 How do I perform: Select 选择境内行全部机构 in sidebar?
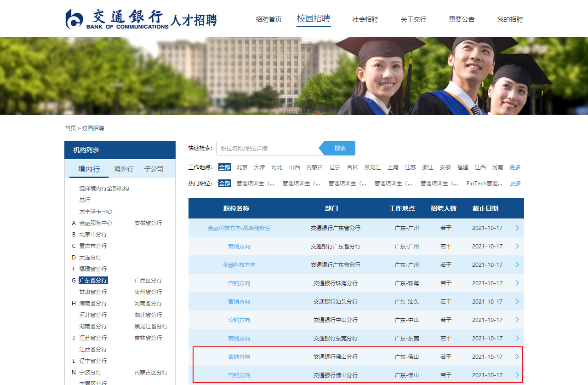[x=104, y=188]
